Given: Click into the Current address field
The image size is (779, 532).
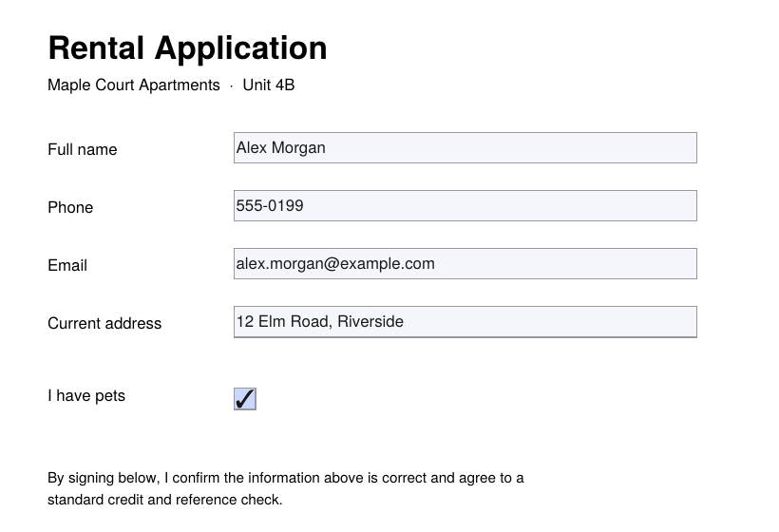Looking at the screenshot, I should click(x=465, y=322).
